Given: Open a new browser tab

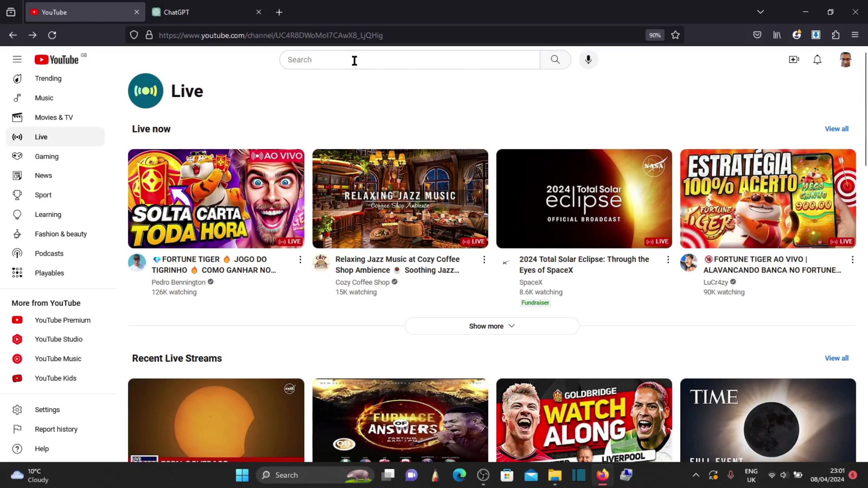Looking at the screenshot, I should 279,12.
